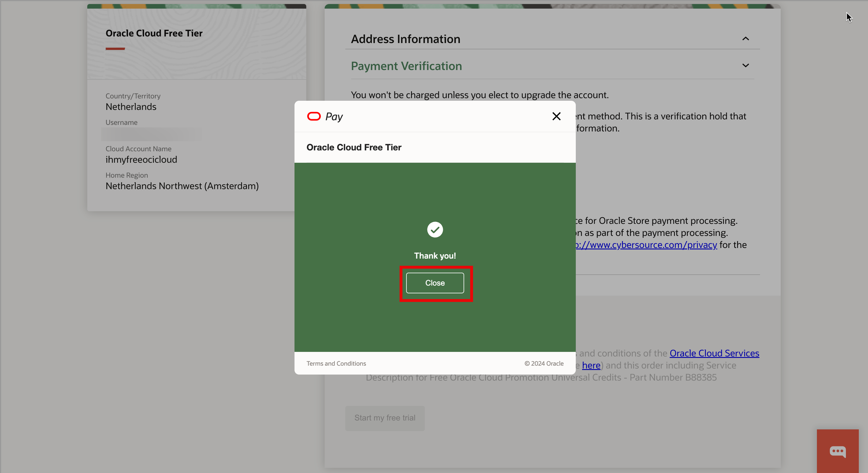
Task: Expand Payment Verification with down chevron
Action: (x=745, y=65)
